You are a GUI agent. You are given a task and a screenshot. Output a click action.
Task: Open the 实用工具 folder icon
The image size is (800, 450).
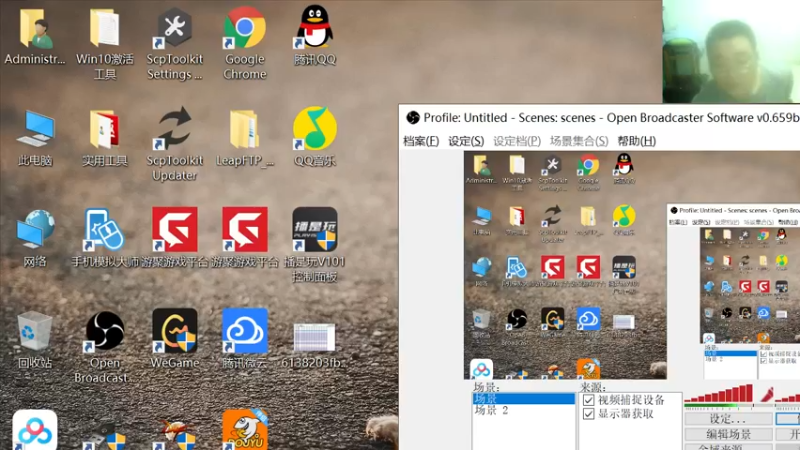click(105, 138)
